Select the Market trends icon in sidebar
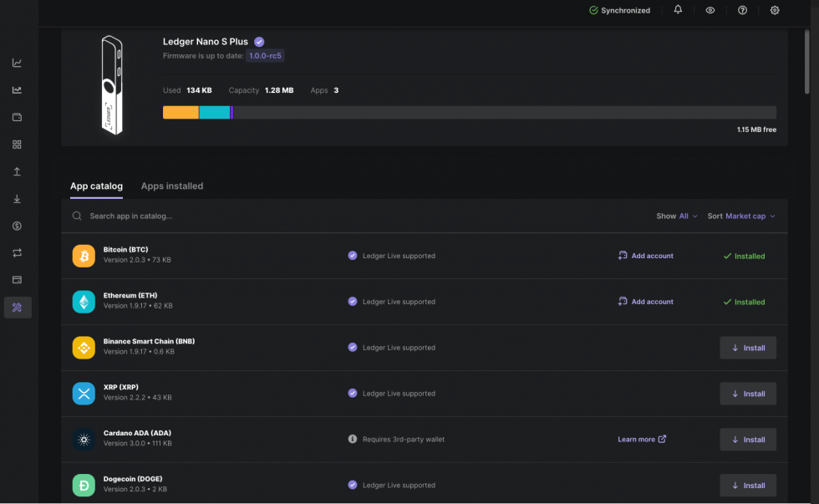 pos(18,89)
